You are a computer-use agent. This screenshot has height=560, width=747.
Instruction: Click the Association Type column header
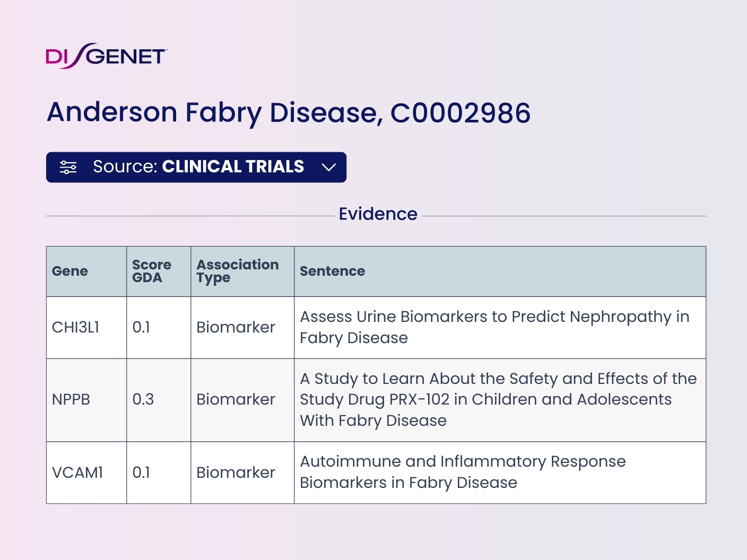[237, 271]
